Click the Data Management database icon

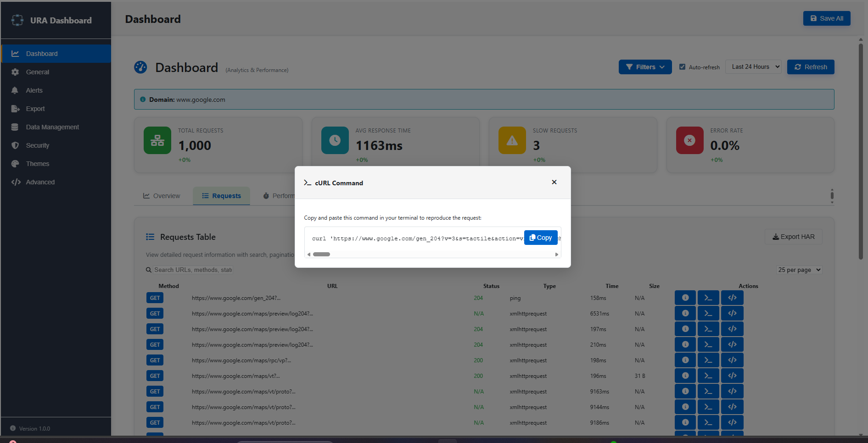point(15,127)
